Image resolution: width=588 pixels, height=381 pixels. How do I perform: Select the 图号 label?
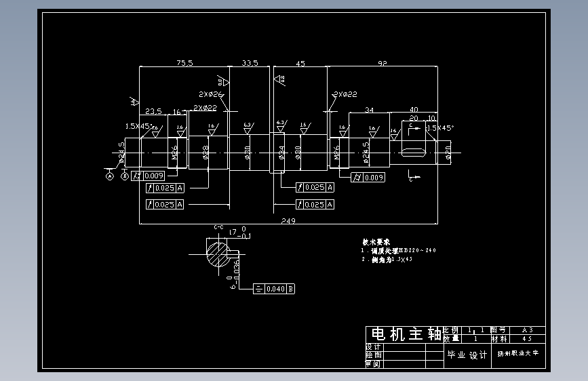[x=498, y=330]
